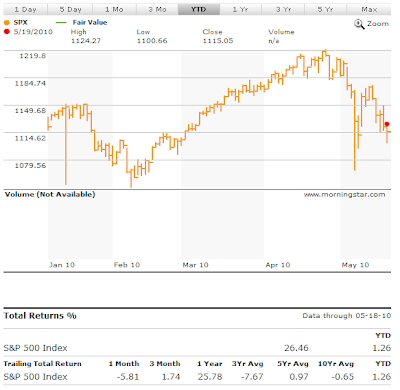The width and height of the screenshot is (400, 390).
Task: Click the 1 Year column header
Action: click(210, 364)
